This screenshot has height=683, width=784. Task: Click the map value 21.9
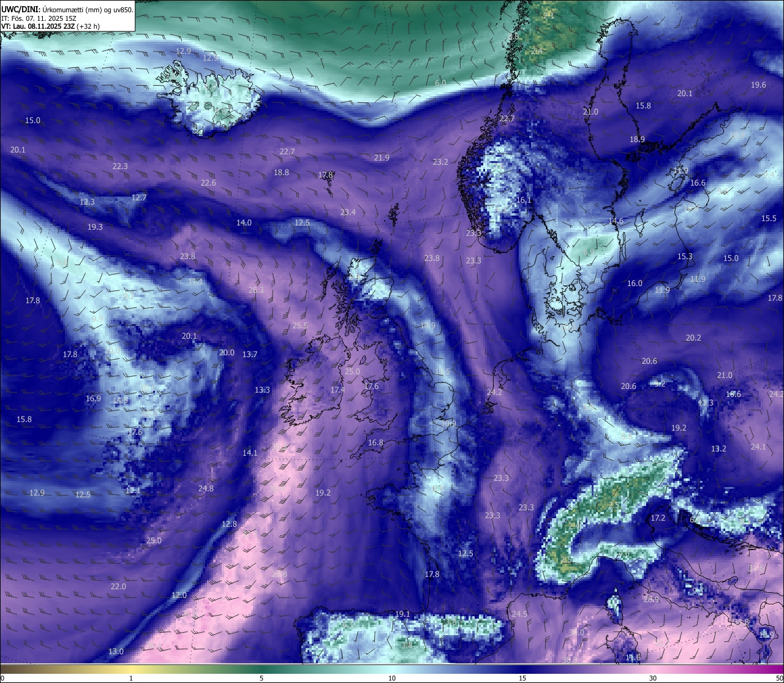[382, 157]
